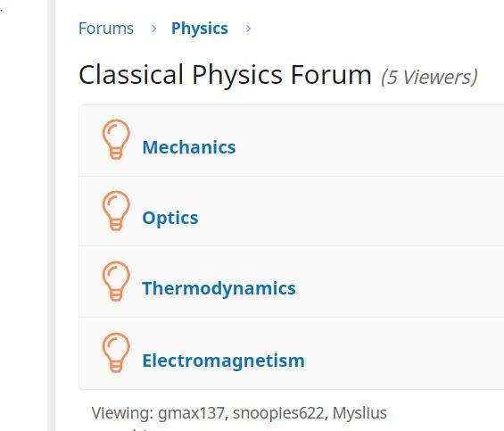
Task: Click the Thermodynamics lightbulb icon
Action: pyautogui.click(x=116, y=281)
